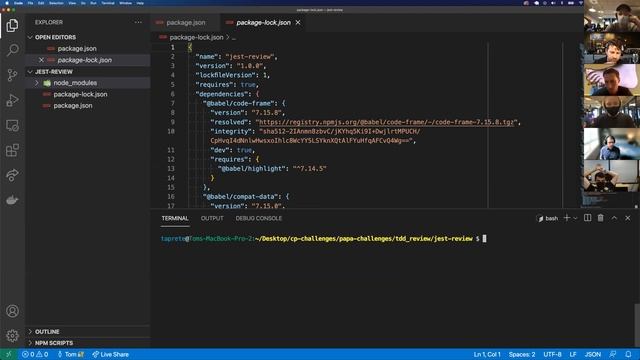
Task: Switch to the Debug Console tab
Action: click(x=258, y=218)
